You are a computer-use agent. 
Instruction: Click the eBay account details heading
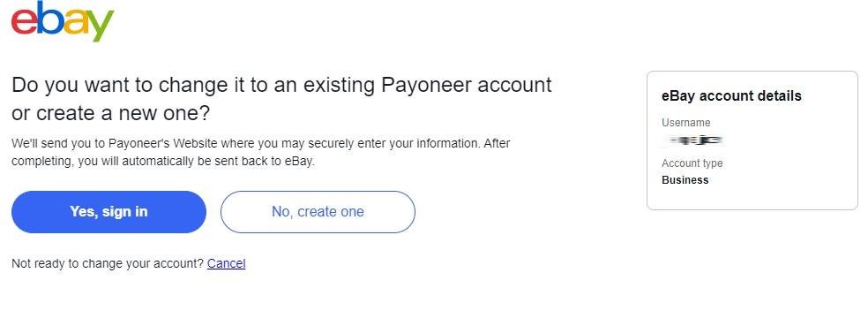[731, 96]
